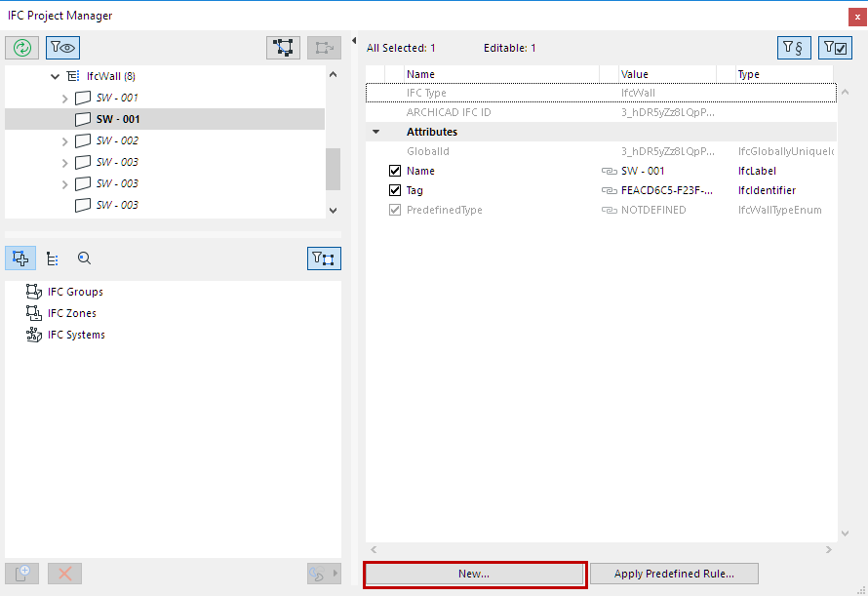Image resolution: width=868 pixels, height=596 pixels.
Task: Expand the first italic SW - 001 node
Action: pyautogui.click(x=64, y=99)
